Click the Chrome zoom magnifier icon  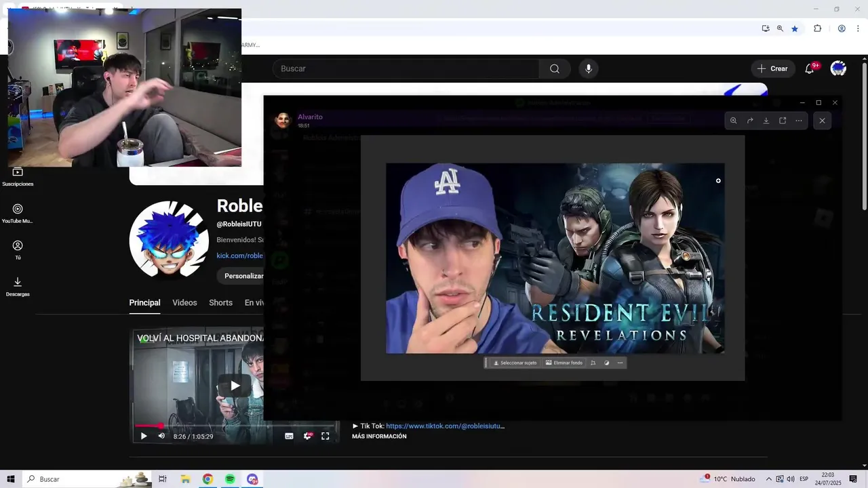(x=780, y=28)
